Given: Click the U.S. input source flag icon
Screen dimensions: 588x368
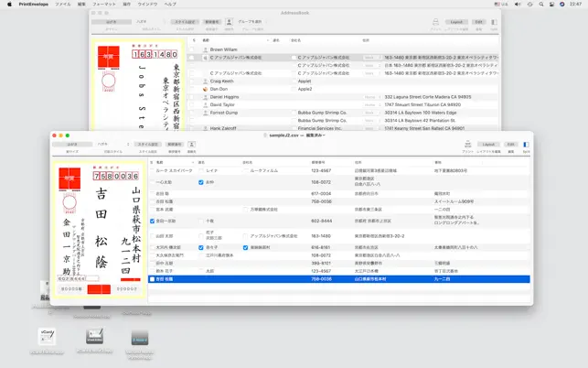Looking at the screenshot, I should [x=497, y=5].
